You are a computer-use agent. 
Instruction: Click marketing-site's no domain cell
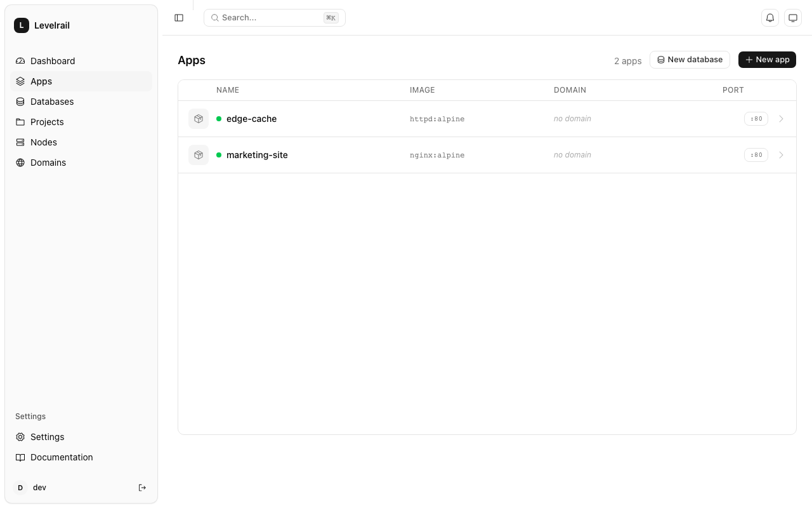pyautogui.click(x=572, y=155)
